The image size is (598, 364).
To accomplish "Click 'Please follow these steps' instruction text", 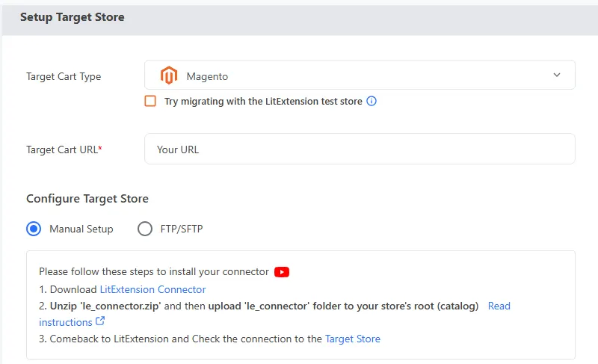I will (x=154, y=272).
